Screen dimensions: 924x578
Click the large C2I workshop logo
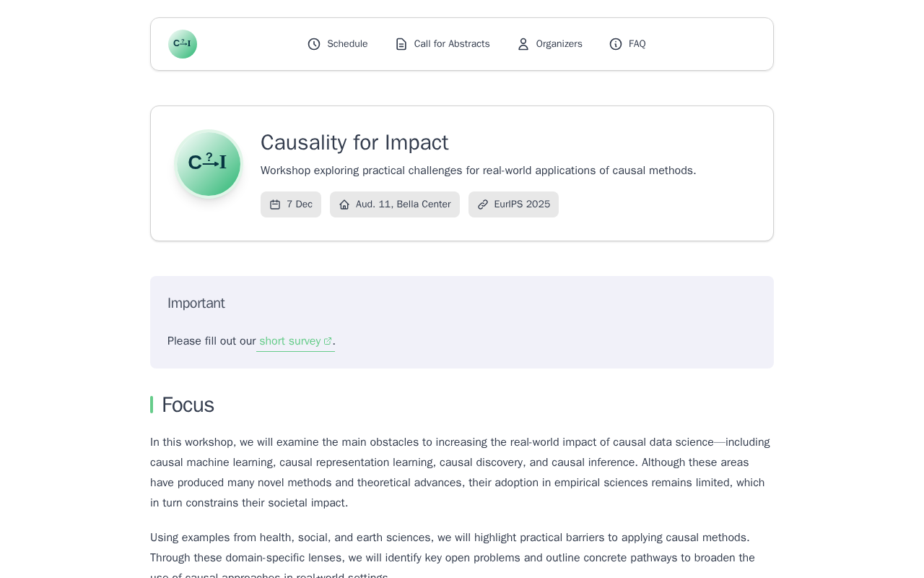[x=209, y=163]
